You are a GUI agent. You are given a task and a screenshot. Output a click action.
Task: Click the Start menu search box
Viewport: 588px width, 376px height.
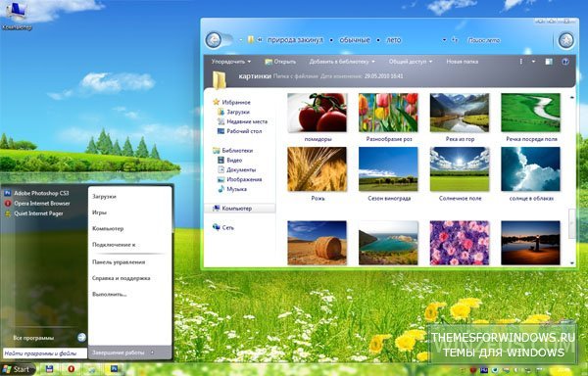click(x=45, y=352)
